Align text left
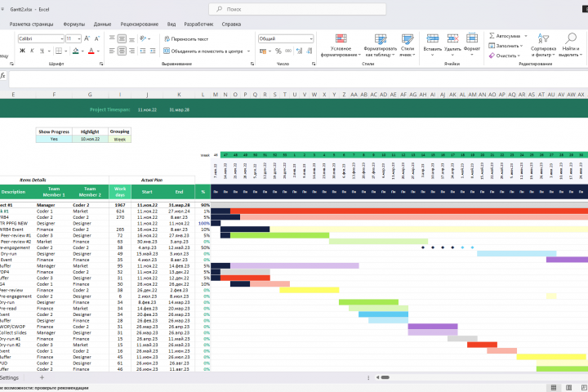Screen dimensions: 588x392 click(112, 51)
